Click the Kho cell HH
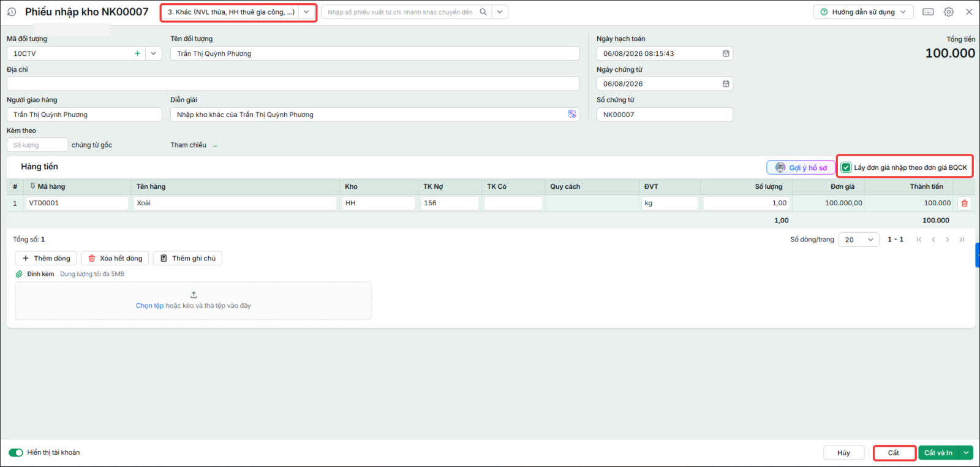The image size is (980, 467). tap(379, 203)
